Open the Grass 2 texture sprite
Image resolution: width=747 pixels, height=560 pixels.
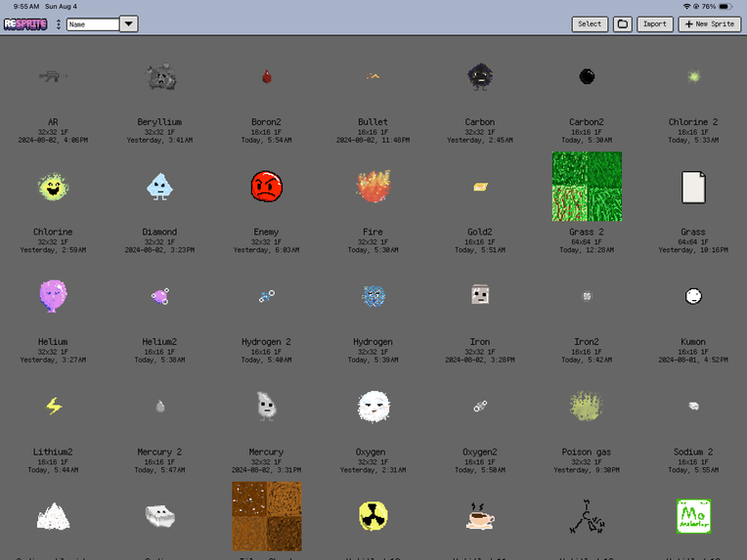tap(587, 187)
